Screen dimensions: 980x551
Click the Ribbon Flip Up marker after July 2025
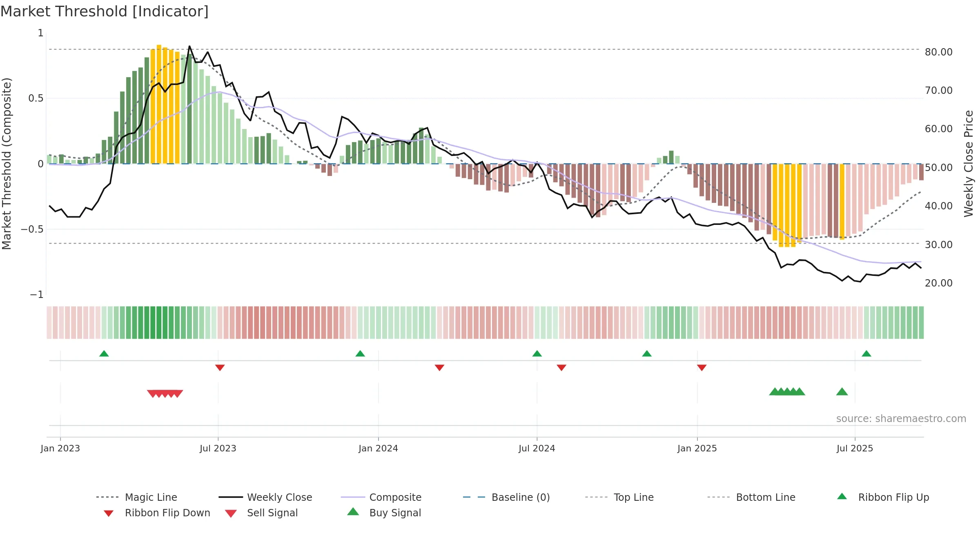pos(866,353)
